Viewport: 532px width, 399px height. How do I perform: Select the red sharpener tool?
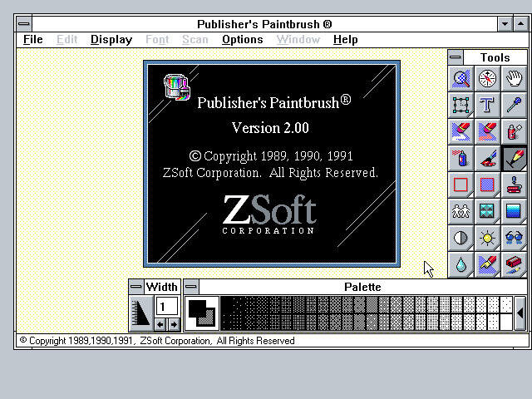(514, 264)
